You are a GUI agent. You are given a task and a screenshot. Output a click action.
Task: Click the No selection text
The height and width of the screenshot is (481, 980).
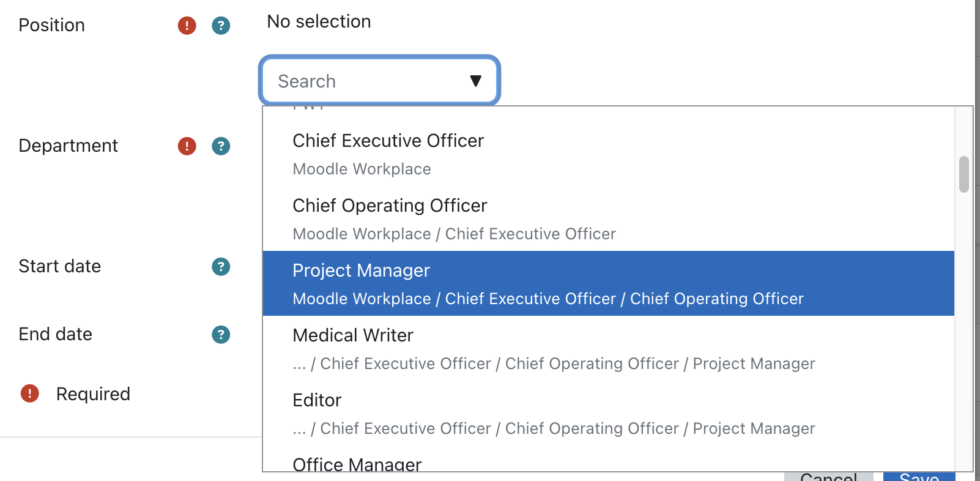(x=319, y=21)
